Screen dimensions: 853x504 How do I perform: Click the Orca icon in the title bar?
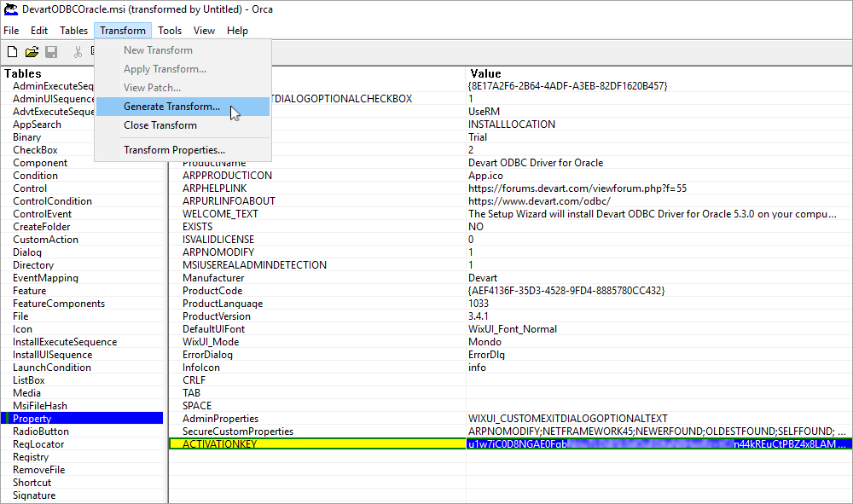[9, 9]
